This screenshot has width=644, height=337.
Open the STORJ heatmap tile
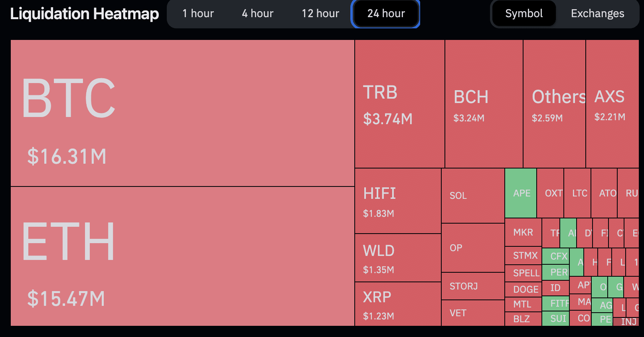(473, 286)
